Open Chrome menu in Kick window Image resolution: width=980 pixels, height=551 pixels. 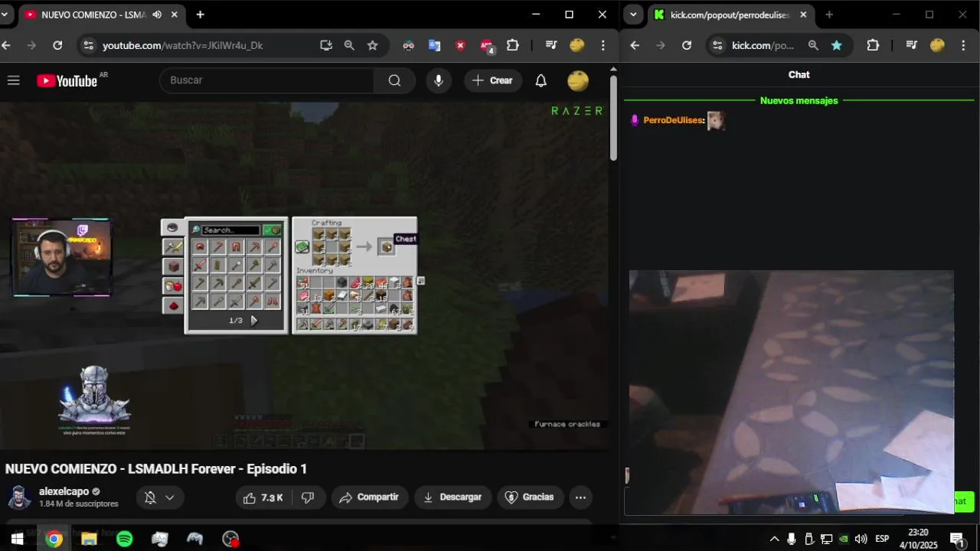coord(963,45)
